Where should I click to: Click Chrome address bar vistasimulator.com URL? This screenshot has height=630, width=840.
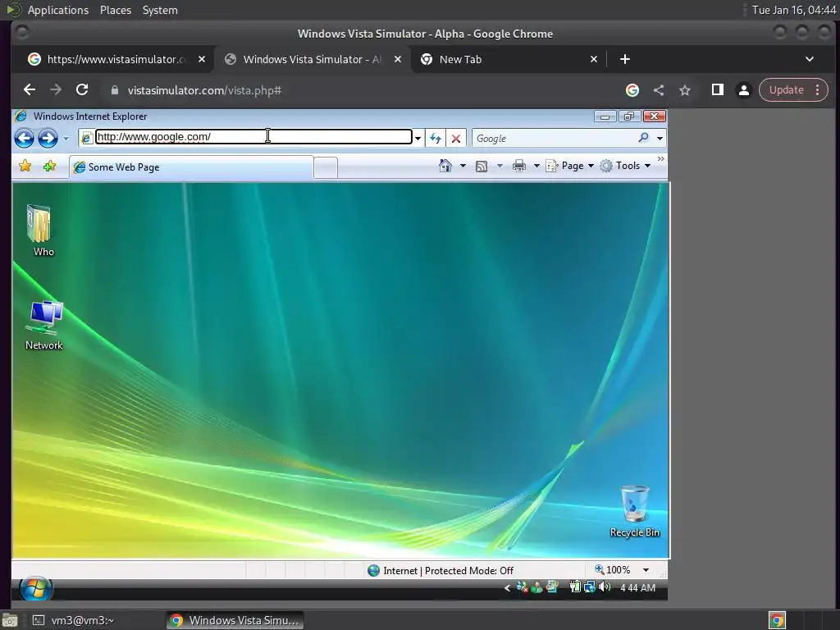(x=204, y=90)
